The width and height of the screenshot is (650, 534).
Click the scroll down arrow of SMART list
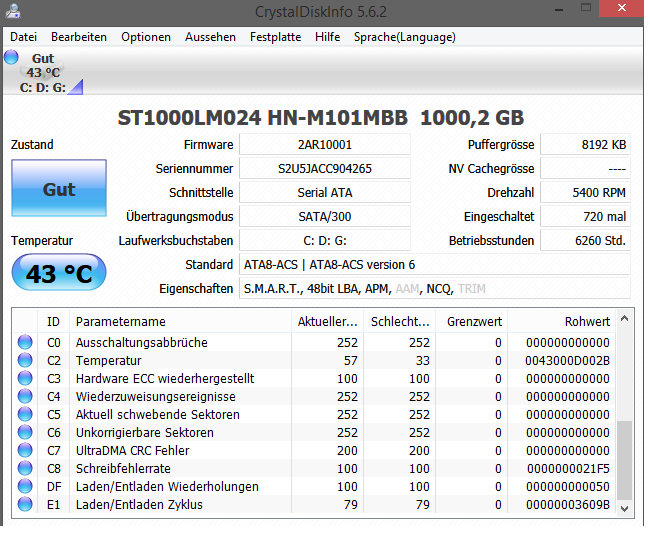tap(625, 508)
